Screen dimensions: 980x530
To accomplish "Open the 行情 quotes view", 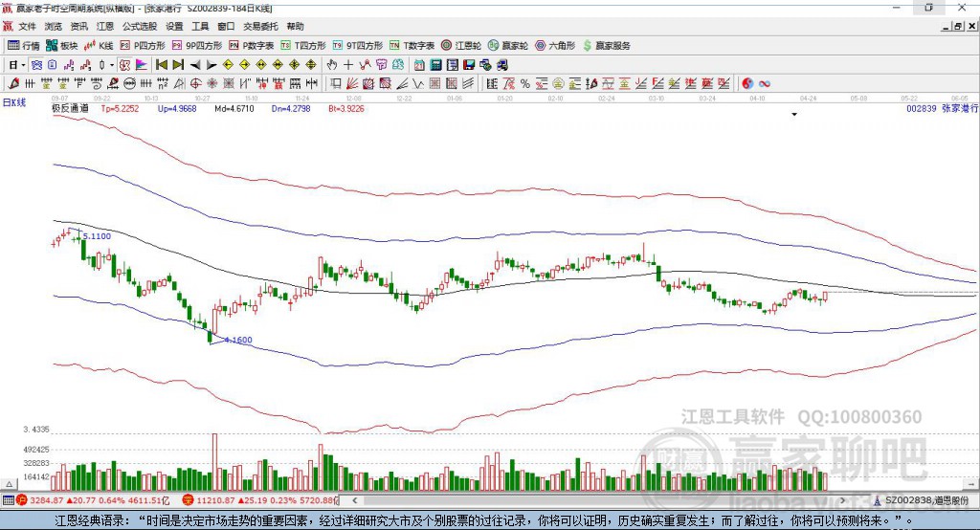I will click(23, 46).
